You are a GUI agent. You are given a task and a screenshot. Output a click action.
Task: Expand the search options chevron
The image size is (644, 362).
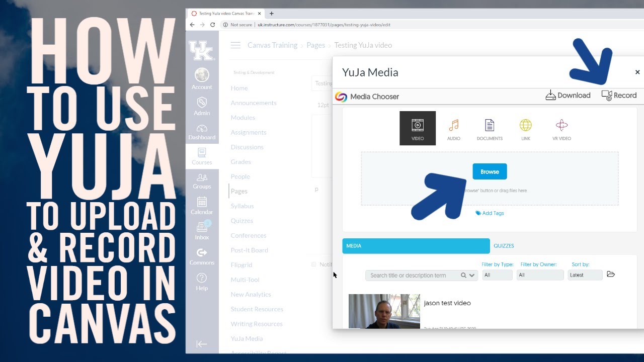pos(472,276)
